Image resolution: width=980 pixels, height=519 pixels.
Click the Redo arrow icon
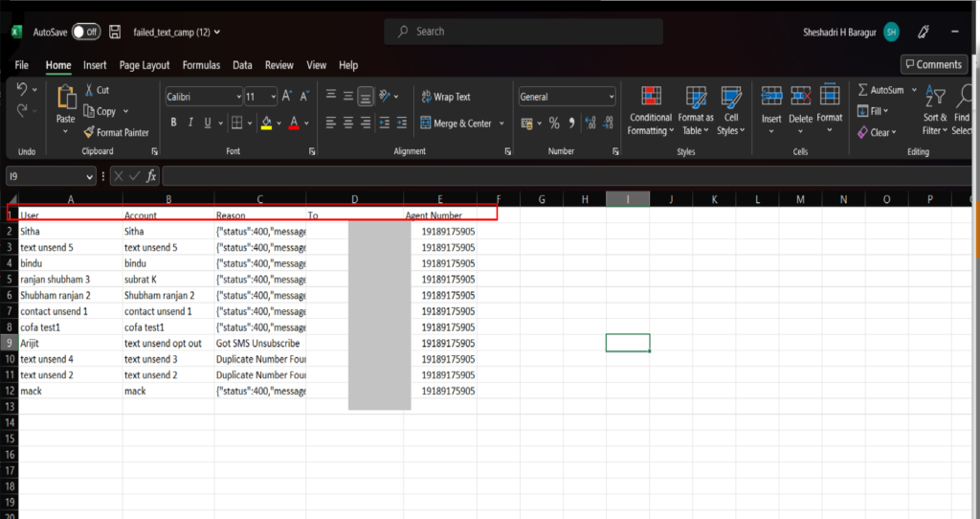click(x=22, y=111)
